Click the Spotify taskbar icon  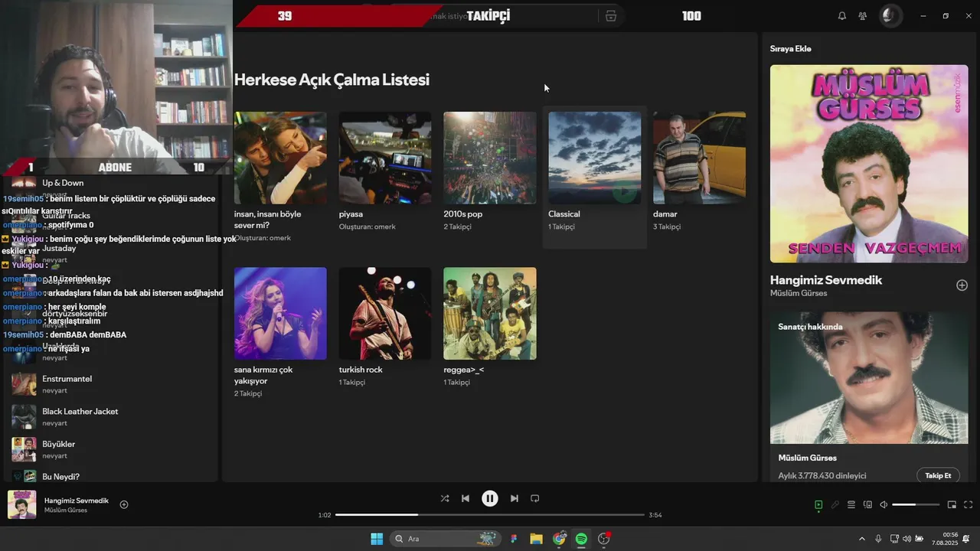point(581,539)
